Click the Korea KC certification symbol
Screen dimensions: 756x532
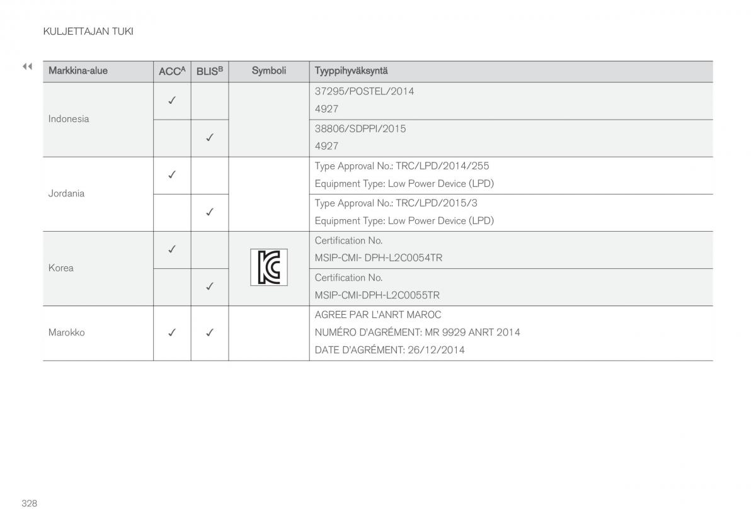269,268
